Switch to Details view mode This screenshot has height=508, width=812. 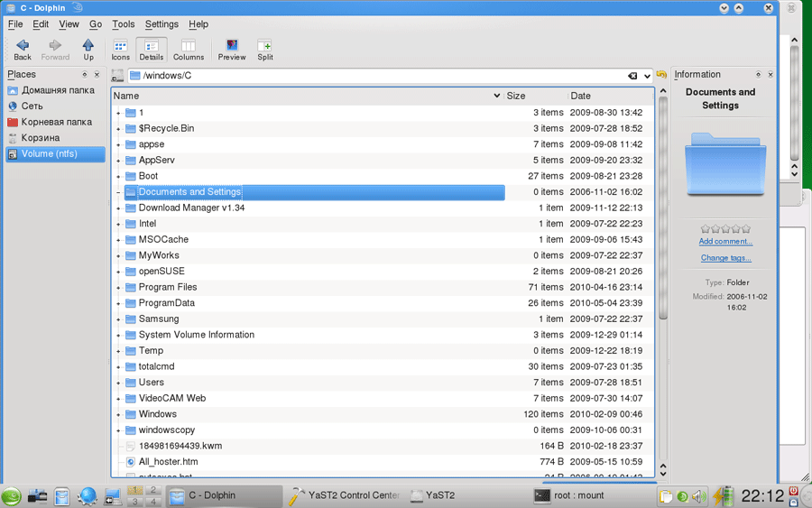click(152, 50)
